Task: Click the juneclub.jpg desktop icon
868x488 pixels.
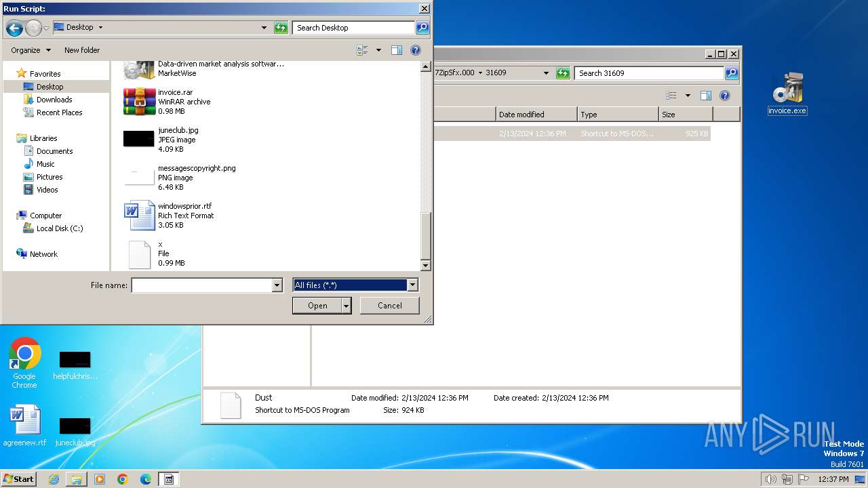Action: point(75,432)
